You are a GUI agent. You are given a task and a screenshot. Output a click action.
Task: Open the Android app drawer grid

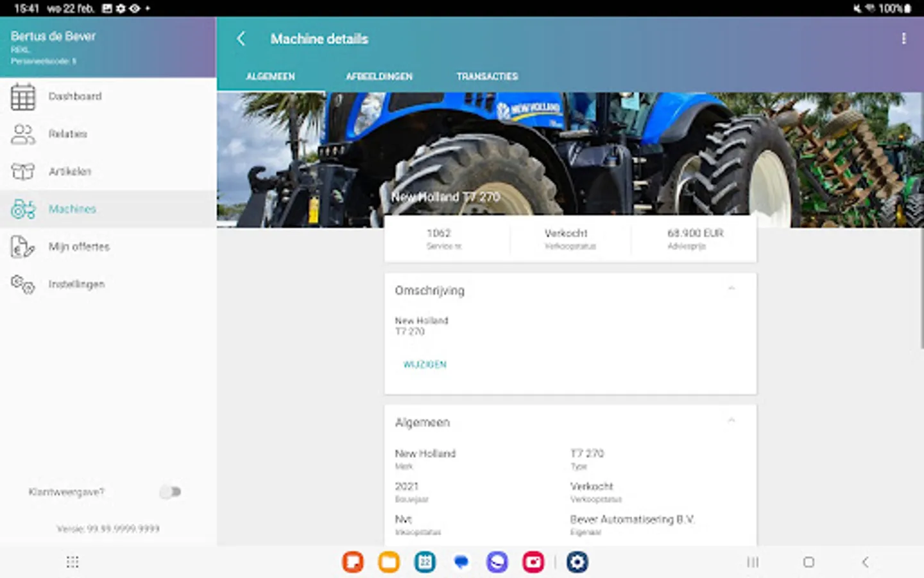tap(73, 562)
